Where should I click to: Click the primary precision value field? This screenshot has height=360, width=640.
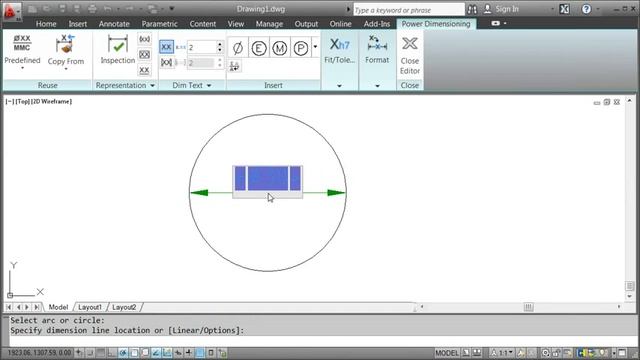click(202, 47)
